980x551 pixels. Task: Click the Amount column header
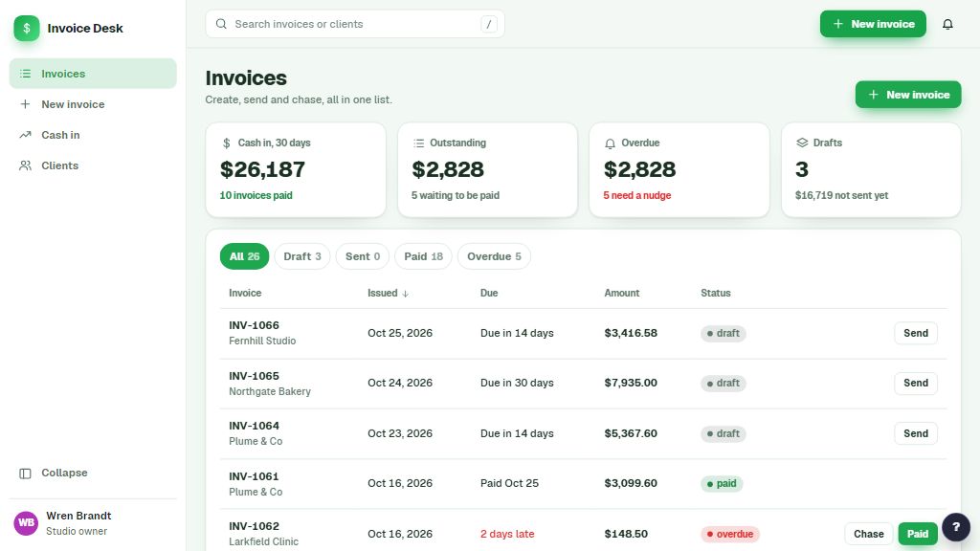[x=621, y=293]
